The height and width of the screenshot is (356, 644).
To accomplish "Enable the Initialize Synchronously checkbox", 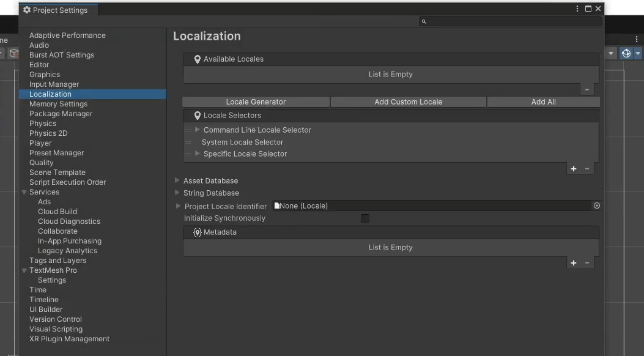I will [365, 218].
